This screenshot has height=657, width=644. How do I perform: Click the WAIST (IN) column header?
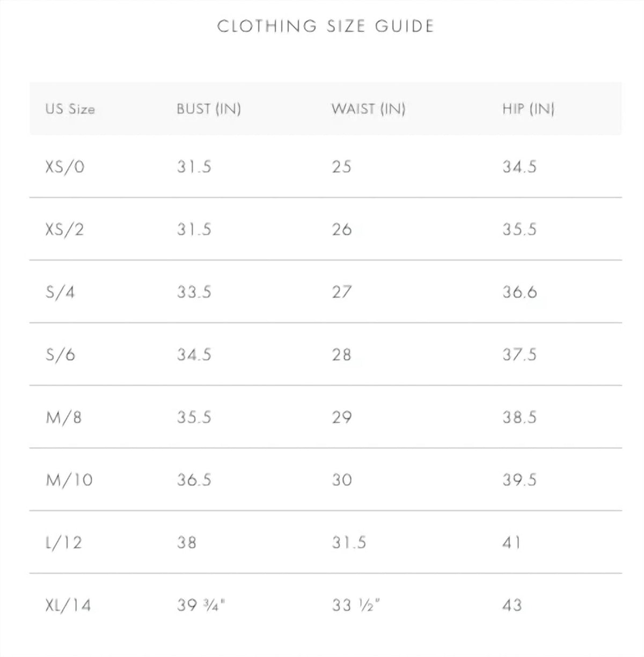[x=368, y=109]
